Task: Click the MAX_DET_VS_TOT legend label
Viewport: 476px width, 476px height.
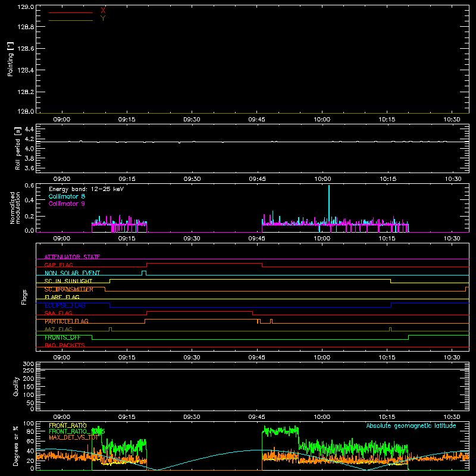Action: pos(73,437)
